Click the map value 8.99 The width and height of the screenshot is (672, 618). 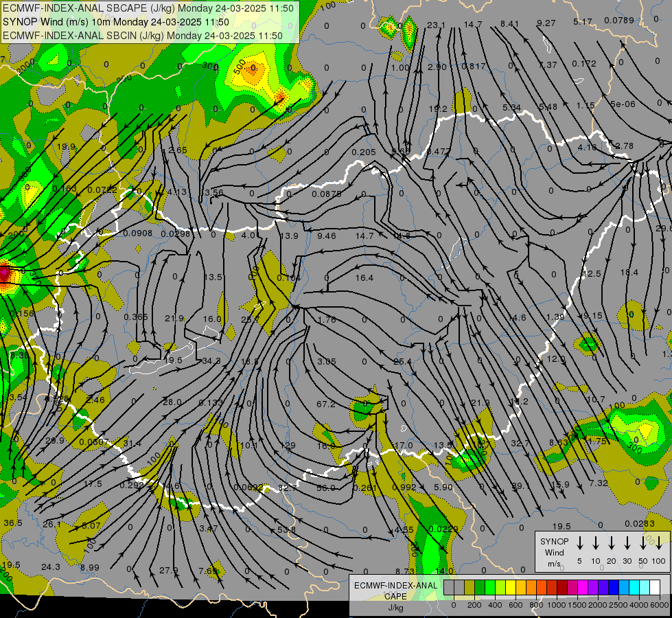pos(89,567)
